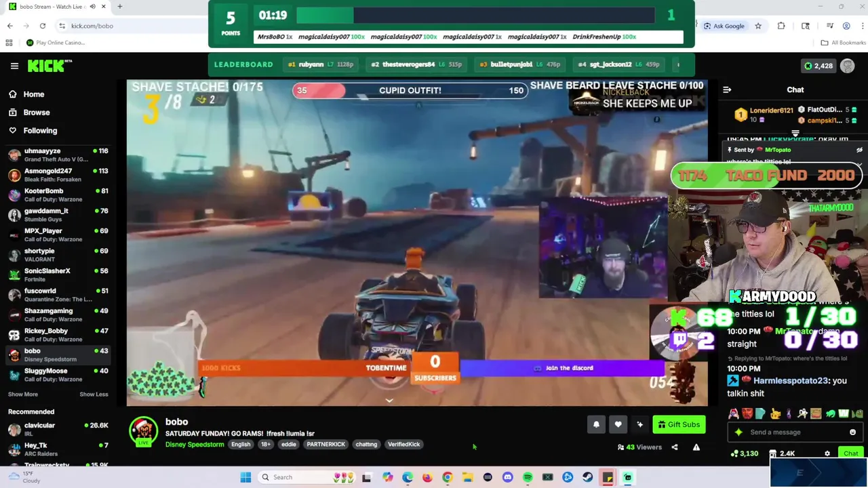Image resolution: width=868 pixels, height=488 pixels.
Task: Open the browser extensions puzzle icon
Action: (x=781, y=26)
